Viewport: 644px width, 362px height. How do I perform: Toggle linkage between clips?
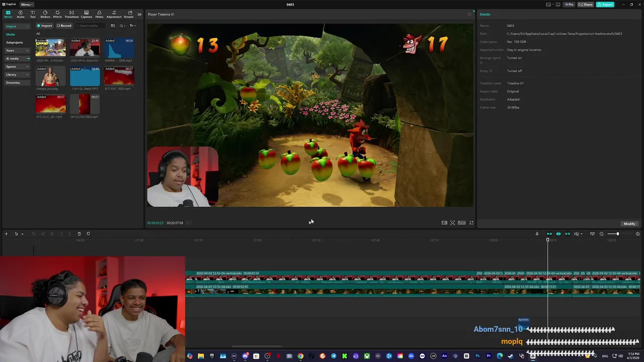568,234
